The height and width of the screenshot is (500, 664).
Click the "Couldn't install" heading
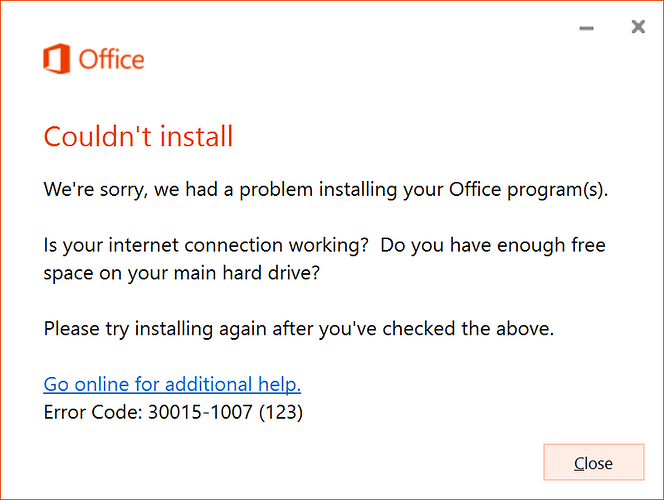[x=138, y=136]
